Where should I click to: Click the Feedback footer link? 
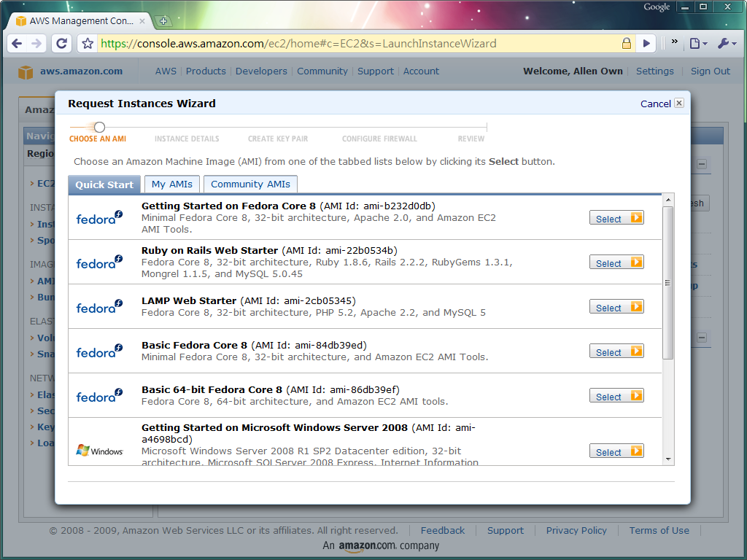(442, 531)
